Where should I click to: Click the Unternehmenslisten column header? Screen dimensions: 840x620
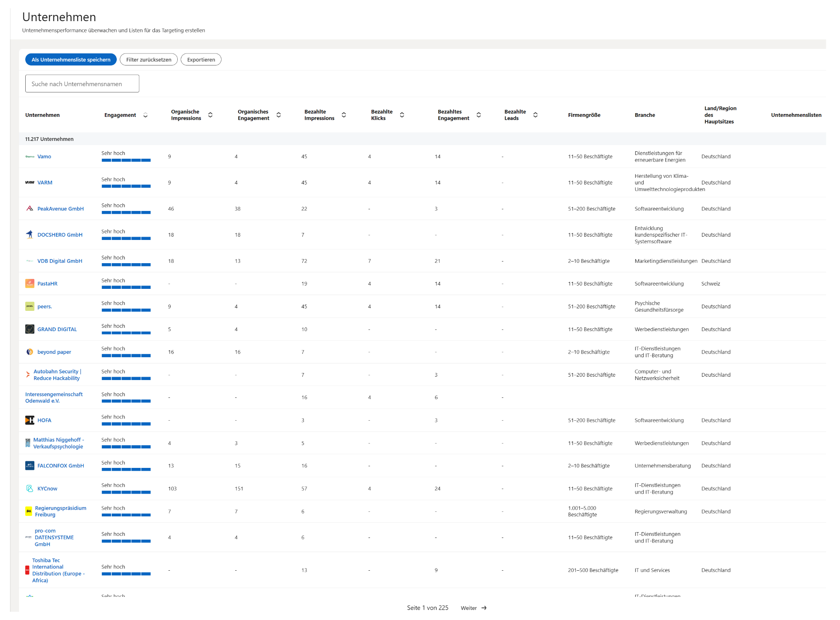[x=796, y=115]
